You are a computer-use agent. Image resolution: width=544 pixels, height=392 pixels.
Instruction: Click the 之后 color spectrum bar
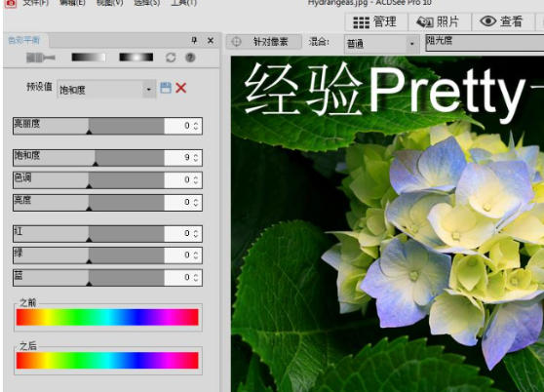[107, 361]
